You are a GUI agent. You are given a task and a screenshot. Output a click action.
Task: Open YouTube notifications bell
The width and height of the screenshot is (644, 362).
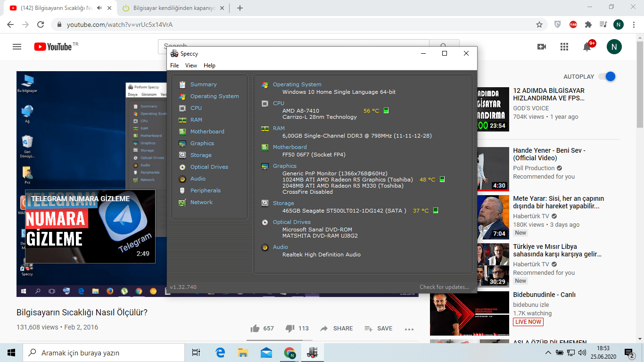587,46
